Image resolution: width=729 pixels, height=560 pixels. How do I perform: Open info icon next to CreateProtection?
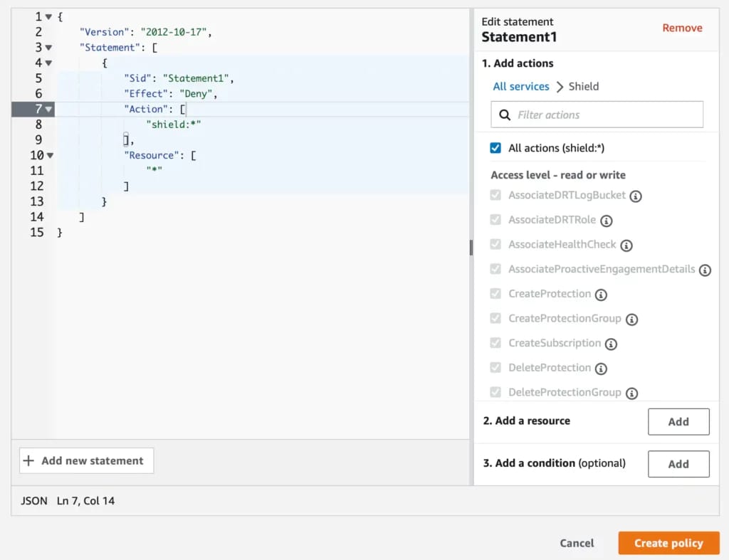coord(601,295)
